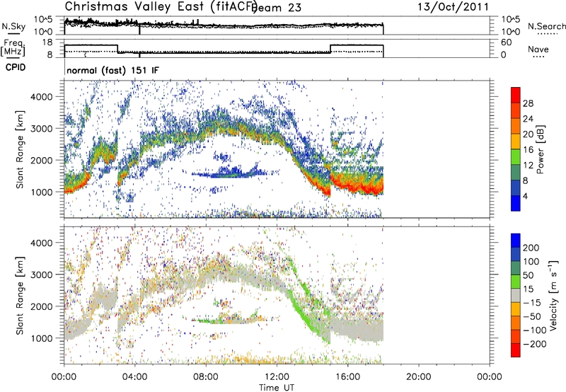The height and width of the screenshot is (392, 566).
Task: Pick the gray segment of the velocity color bar
Action: click(516, 296)
